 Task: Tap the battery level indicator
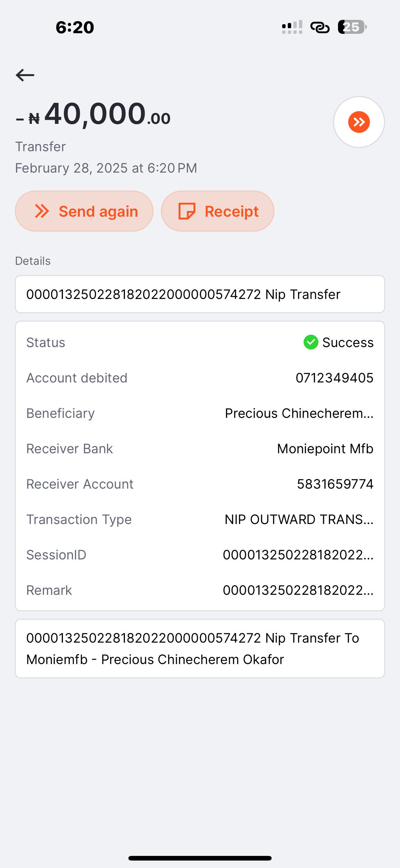352,27
